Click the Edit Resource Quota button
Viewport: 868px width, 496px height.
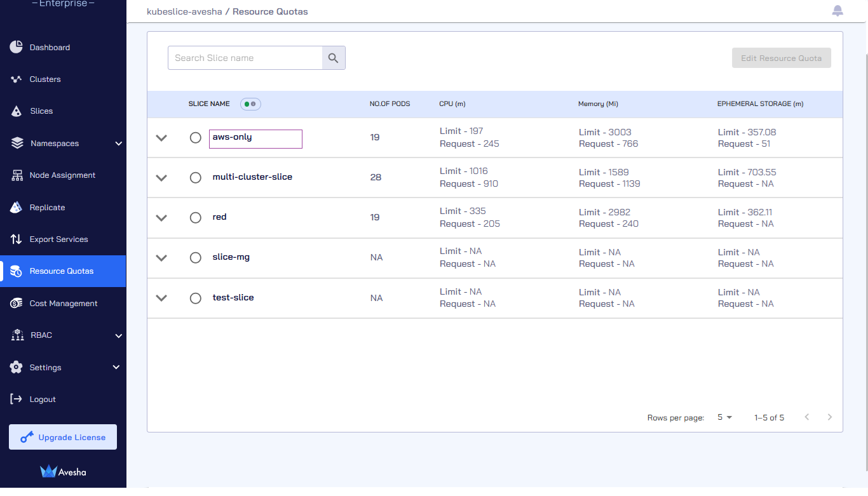pos(781,58)
